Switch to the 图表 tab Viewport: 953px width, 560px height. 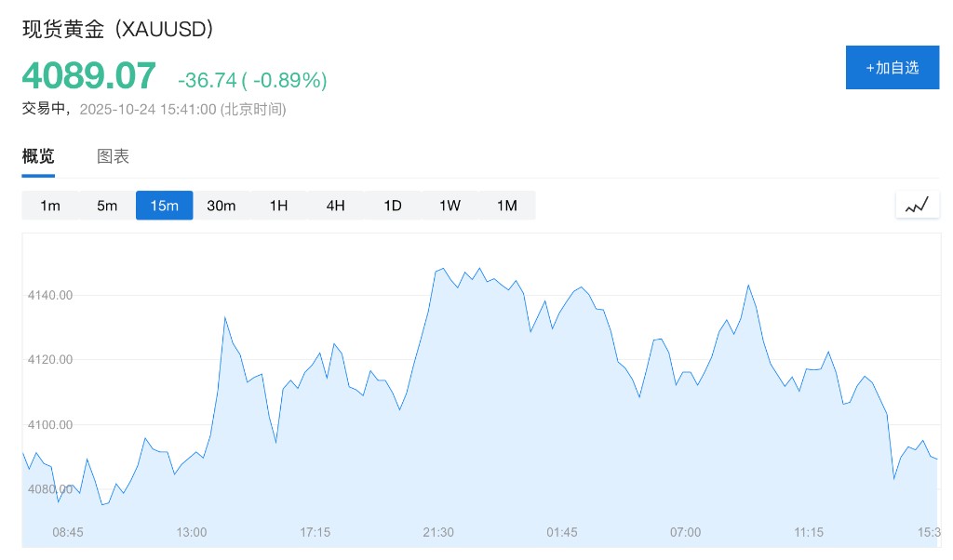coord(114,156)
